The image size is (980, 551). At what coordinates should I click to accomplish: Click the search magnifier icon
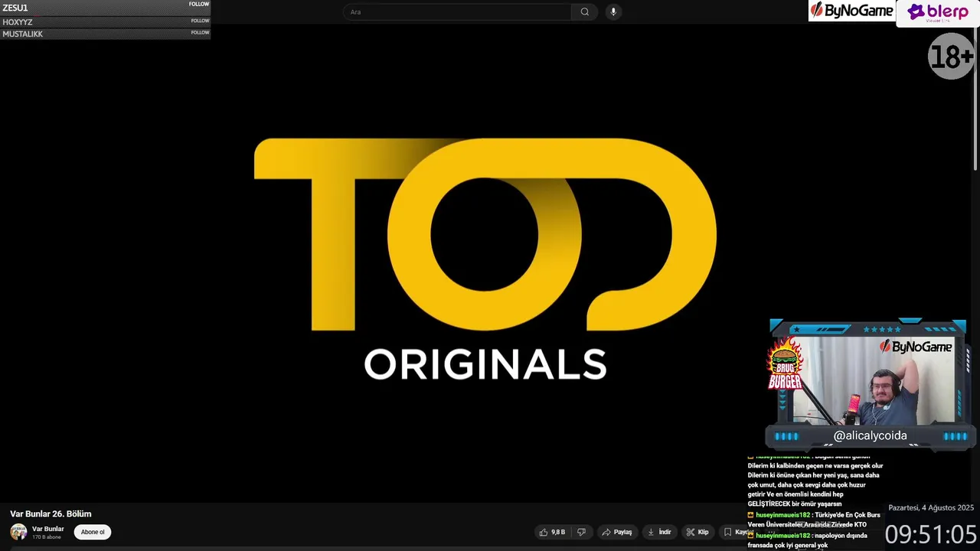click(x=585, y=11)
